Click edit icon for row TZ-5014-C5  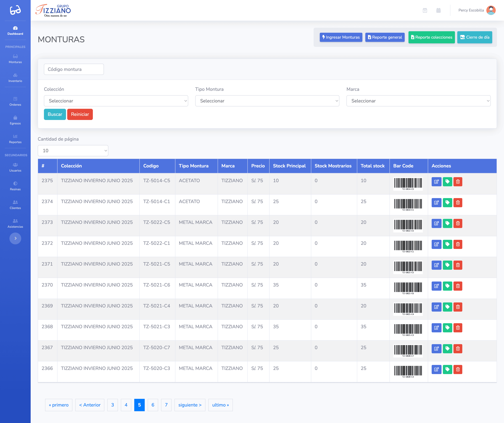(436, 182)
